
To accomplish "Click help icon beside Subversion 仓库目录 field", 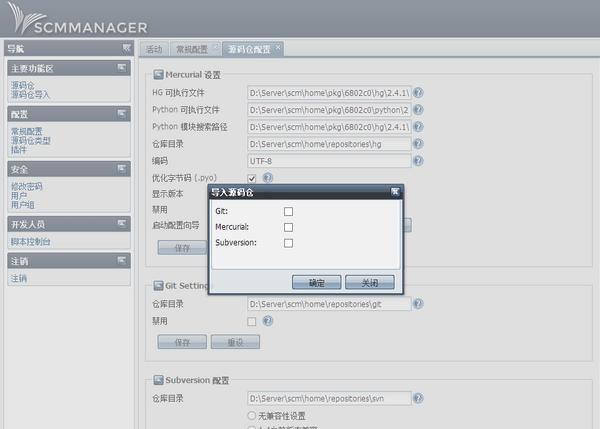I will [x=418, y=398].
